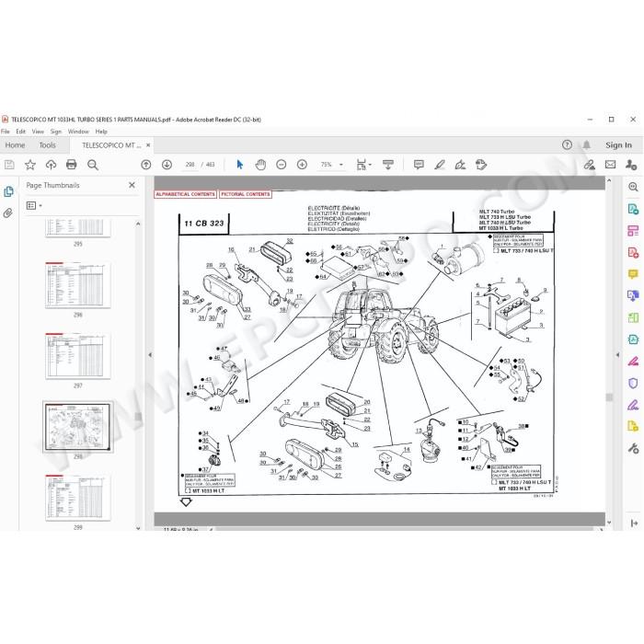Open the Help menu
The width and height of the screenshot is (644, 644).
[x=101, y=132]
